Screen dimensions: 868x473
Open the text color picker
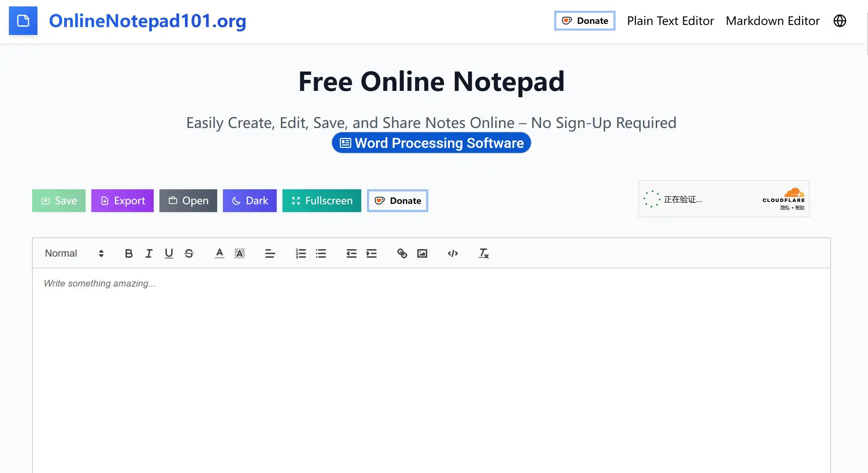tap(220, 253)
